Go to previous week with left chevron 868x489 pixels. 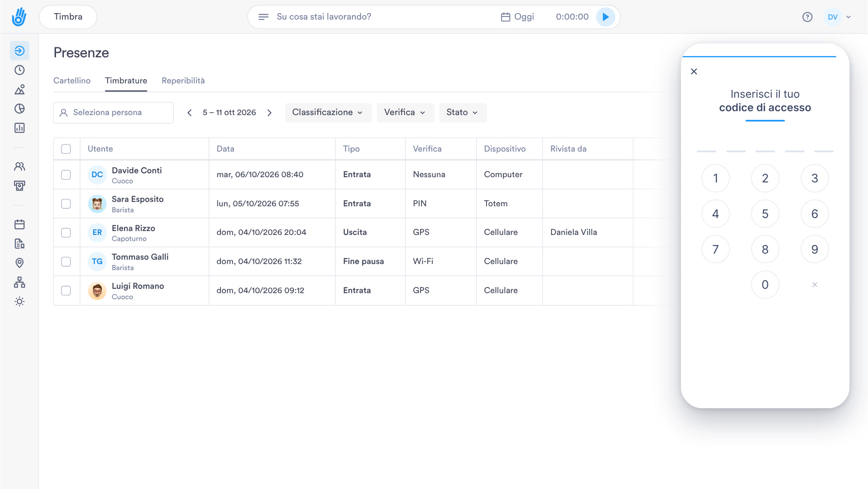coord(190,113)
